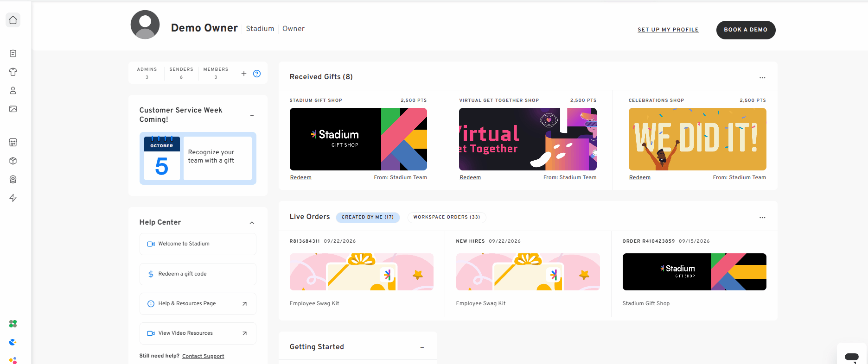Click the Senders count tab

pos(181,73)
